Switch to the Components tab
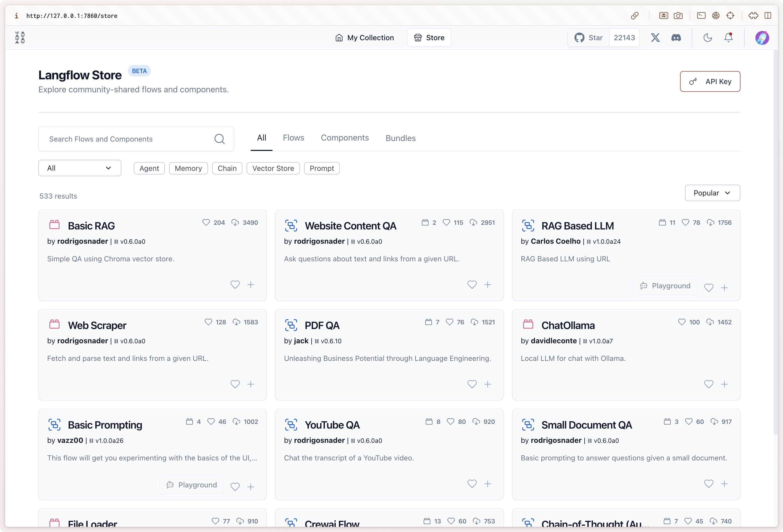Viewport: 783px width, 532px height. tap(345, 138)
